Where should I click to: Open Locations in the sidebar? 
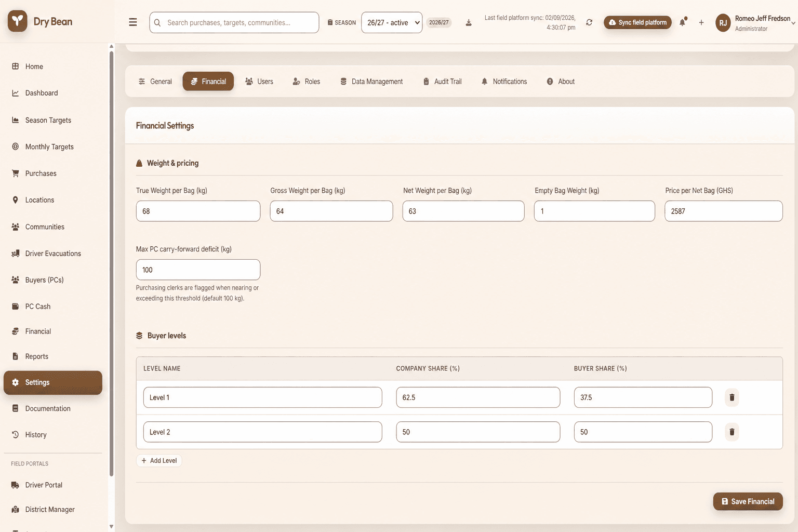pos(53,200)
